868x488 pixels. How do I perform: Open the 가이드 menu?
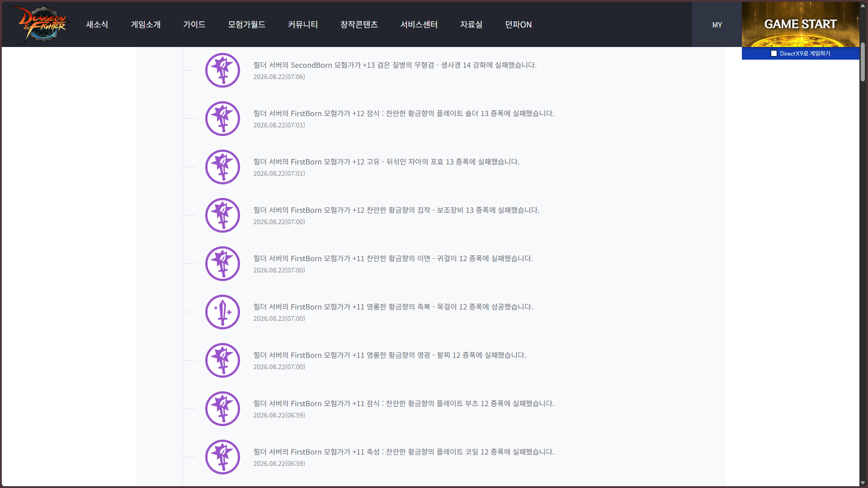(x=194, y=24)
